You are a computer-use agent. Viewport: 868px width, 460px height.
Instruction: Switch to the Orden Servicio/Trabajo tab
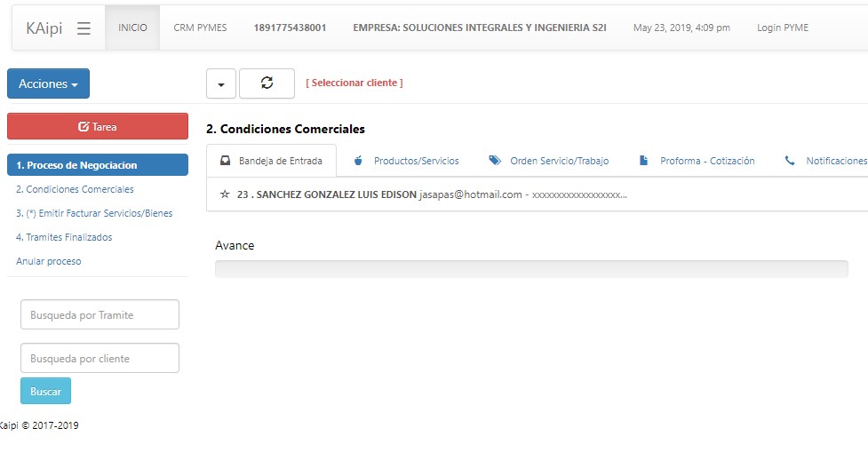[548, 161]
